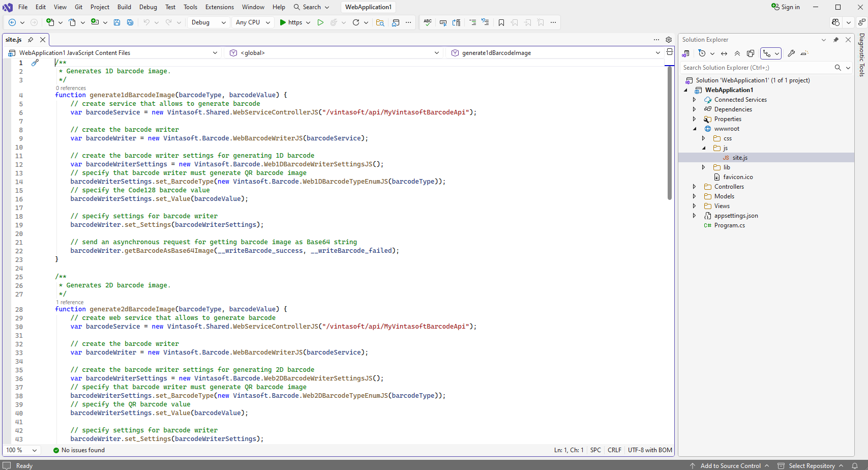The height and width of the screenshot is (470, 868).
Task: Click the Save All toolbar icon
Action: click(x=130, y=22)
